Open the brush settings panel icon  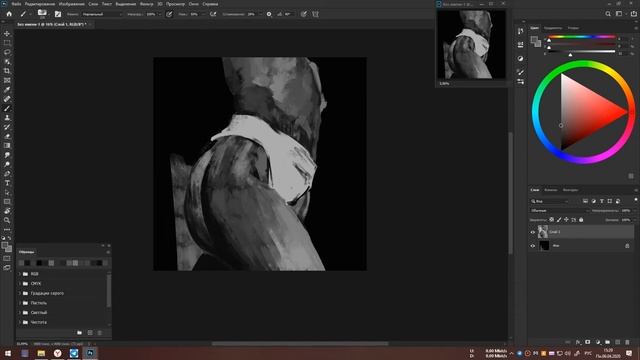point(58,14)
